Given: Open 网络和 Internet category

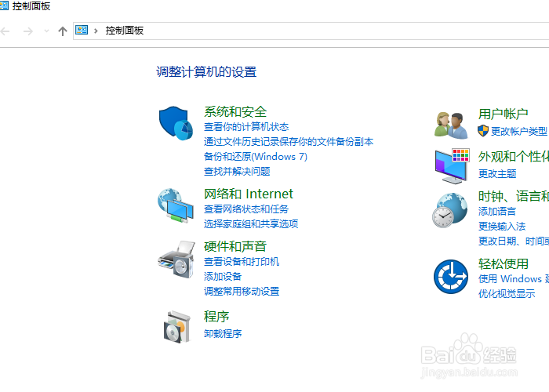Looking at the screenshot, I should click(x=249, y=194).
